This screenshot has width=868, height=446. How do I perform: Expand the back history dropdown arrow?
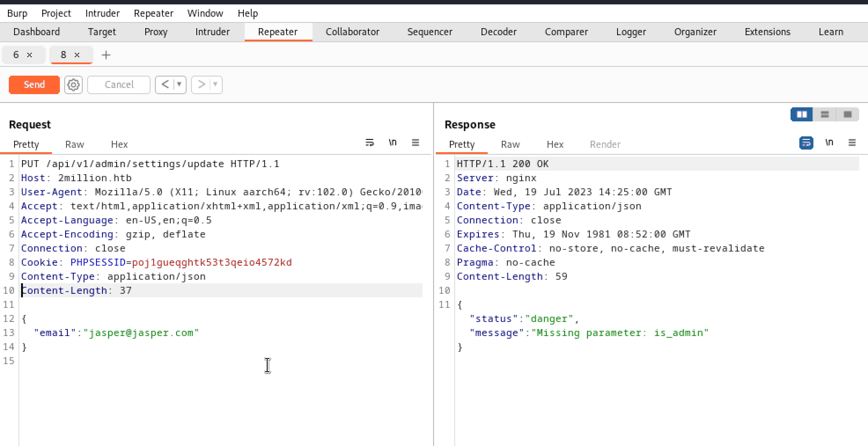point(180,84)
